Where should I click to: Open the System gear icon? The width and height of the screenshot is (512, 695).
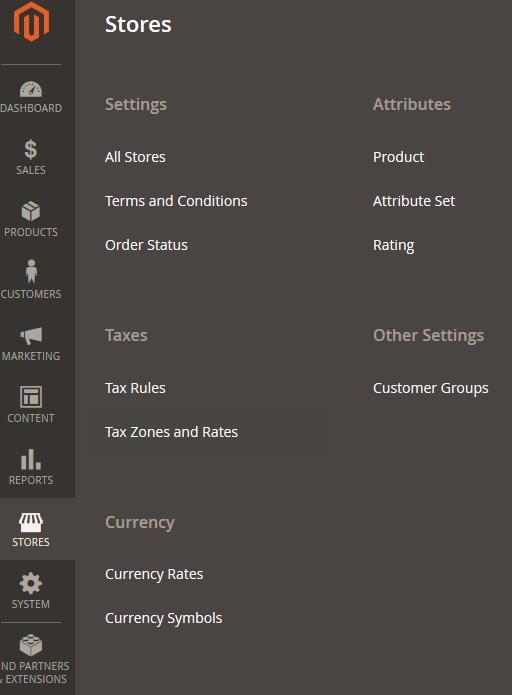(x=31, y=583)
